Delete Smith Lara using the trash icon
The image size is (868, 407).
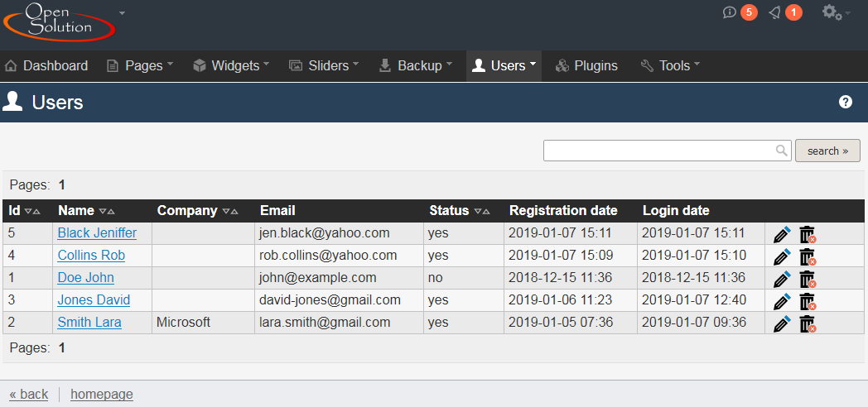click(x=807, y=323)
